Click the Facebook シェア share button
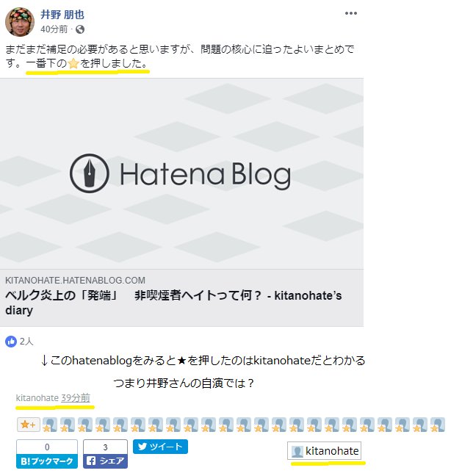Image resolution: width=462 pixels, height=476 pixels. click(x=105, y=461)
